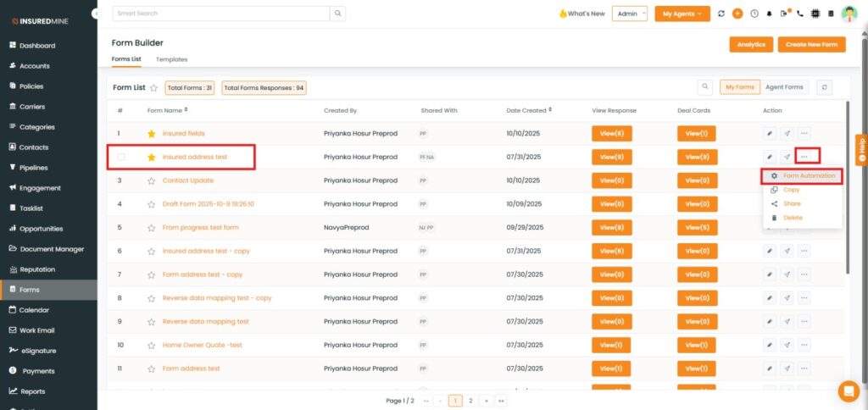Switch to the Templates tab
This screenshot has width=868, height=410.
(171, 59)
